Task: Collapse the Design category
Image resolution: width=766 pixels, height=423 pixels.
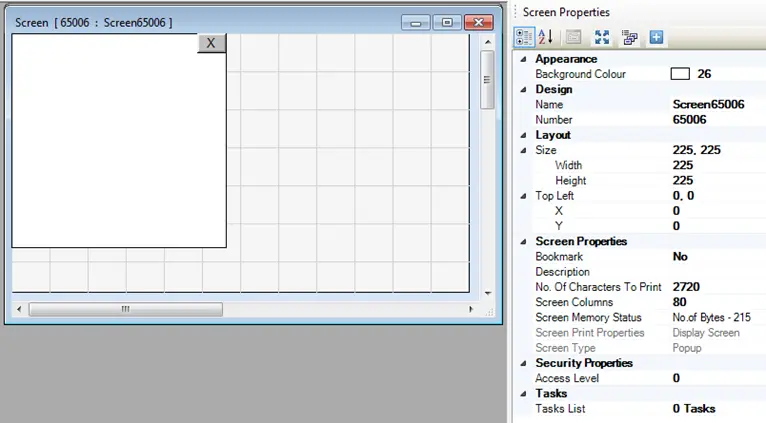Action: (523, 89)
